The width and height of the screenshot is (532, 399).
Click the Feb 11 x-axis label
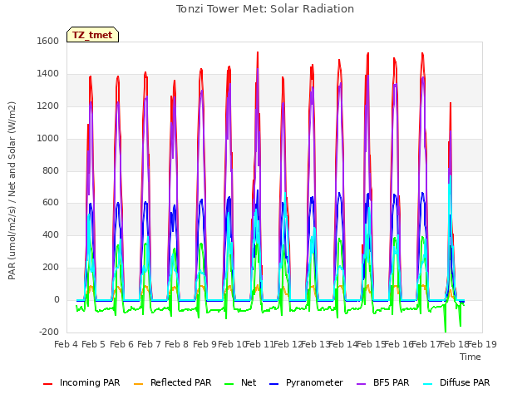click(x=260, y=344)
